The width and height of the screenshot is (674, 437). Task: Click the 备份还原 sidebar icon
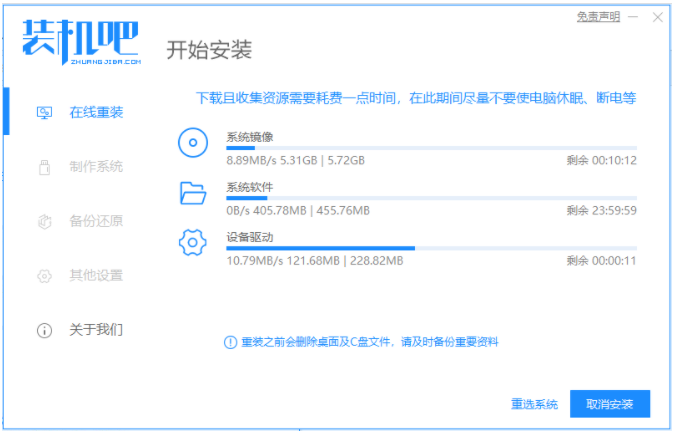[x=44, y=221]
